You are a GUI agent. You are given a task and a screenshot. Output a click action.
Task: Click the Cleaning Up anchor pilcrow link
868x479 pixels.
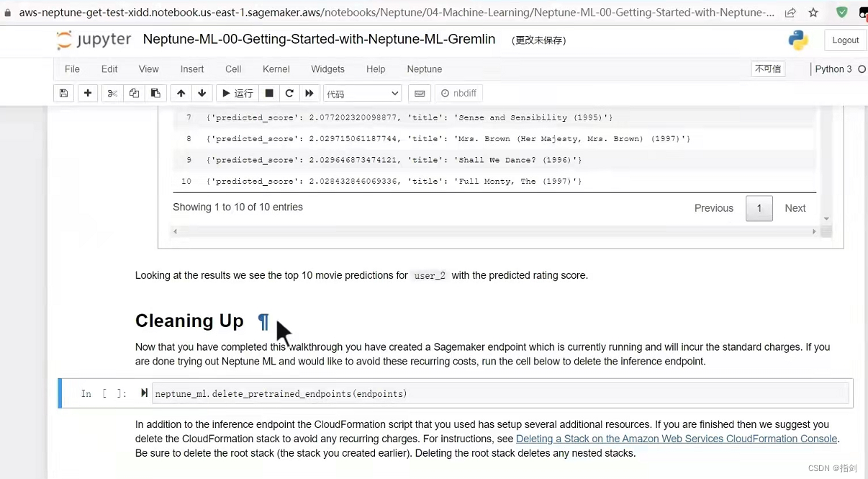[263, 321]
